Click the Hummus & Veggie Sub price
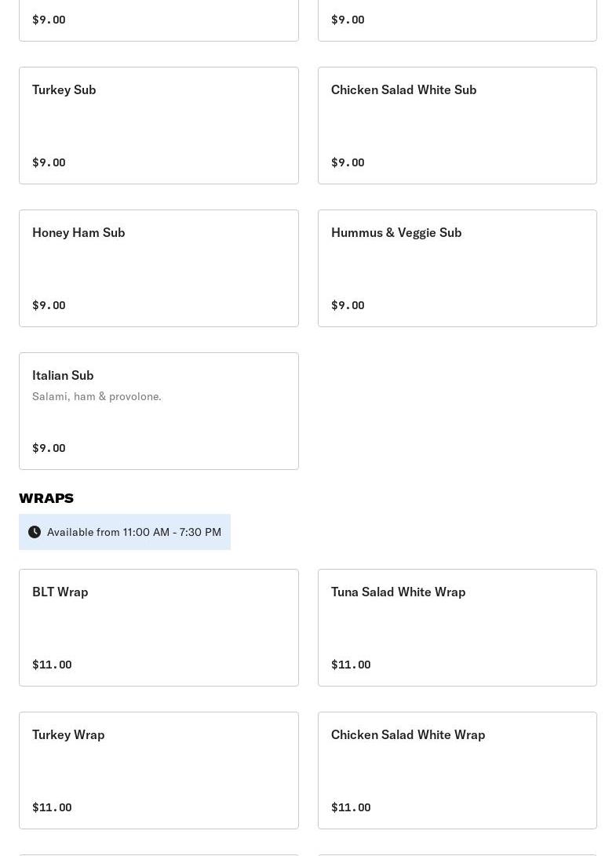This screenshot has height=856, width=616. [348, 305]
